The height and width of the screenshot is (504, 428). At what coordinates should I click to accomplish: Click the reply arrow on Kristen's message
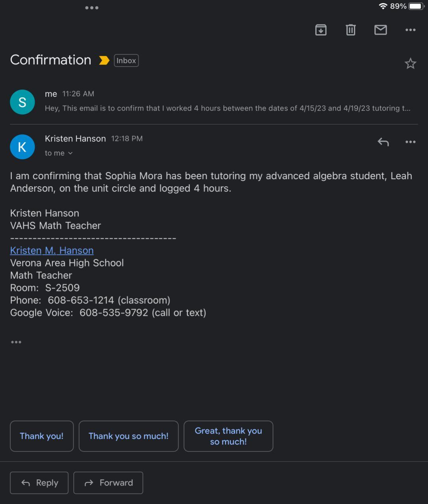383,142
